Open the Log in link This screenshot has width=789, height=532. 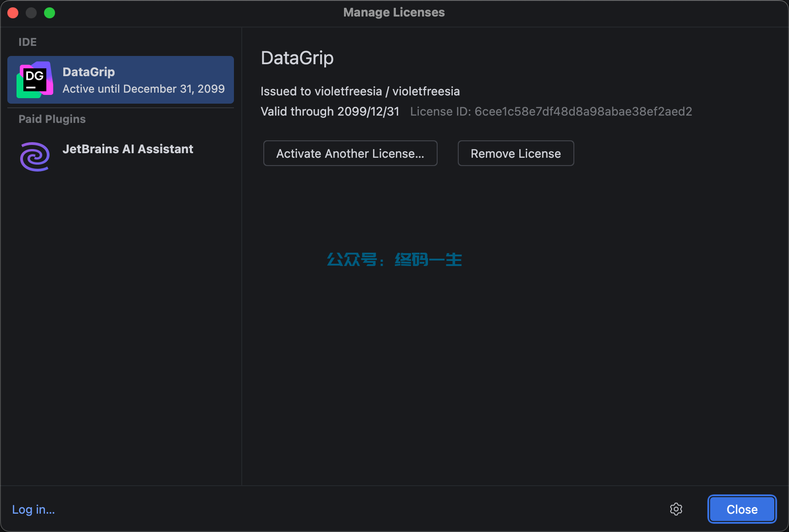click(33, 510)
